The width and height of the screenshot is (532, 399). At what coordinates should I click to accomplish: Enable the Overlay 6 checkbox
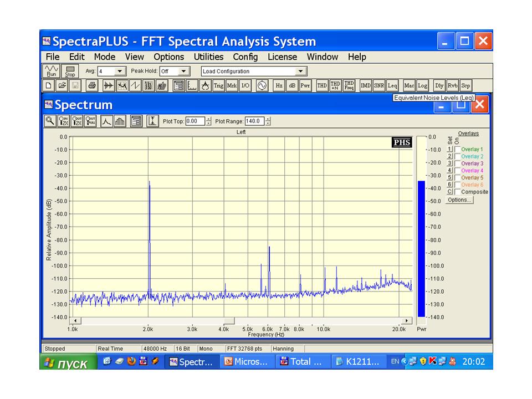457,185
